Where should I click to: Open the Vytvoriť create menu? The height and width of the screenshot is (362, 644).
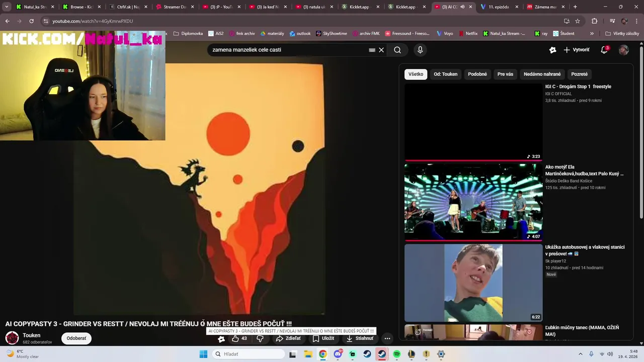[x=576, y=50]
